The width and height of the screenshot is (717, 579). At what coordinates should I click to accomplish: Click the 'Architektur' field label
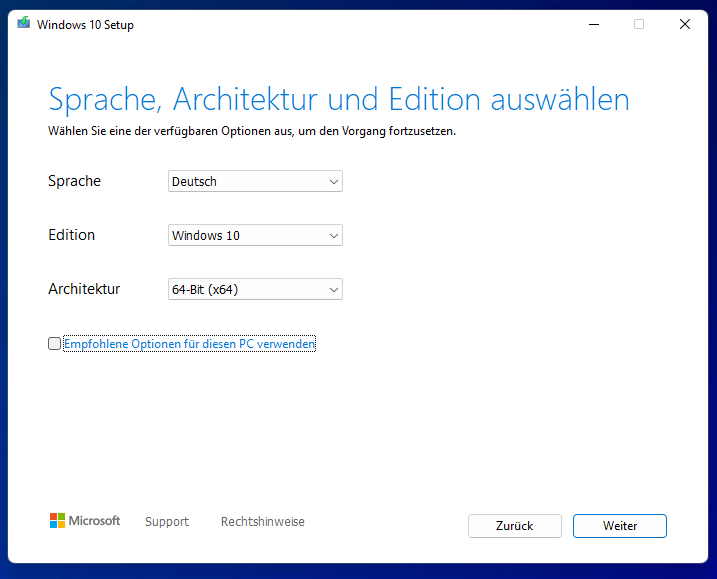point(84,289)
